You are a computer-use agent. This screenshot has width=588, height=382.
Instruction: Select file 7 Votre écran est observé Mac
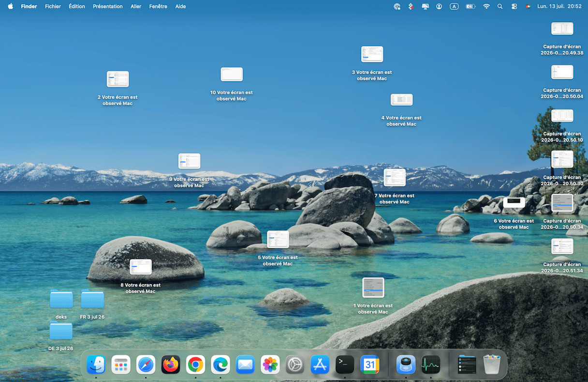pos(395,177)
